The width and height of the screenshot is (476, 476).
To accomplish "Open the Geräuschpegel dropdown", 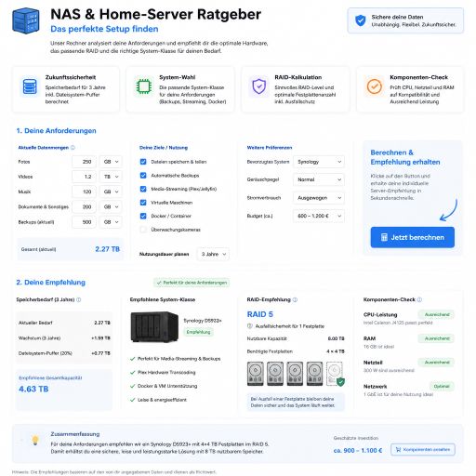I will 319,179.
